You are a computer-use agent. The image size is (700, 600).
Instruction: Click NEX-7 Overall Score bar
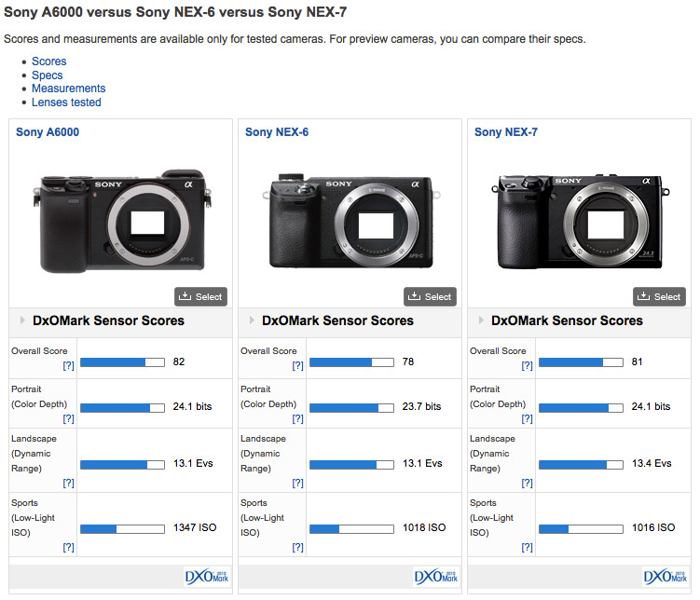click(581, 362)
